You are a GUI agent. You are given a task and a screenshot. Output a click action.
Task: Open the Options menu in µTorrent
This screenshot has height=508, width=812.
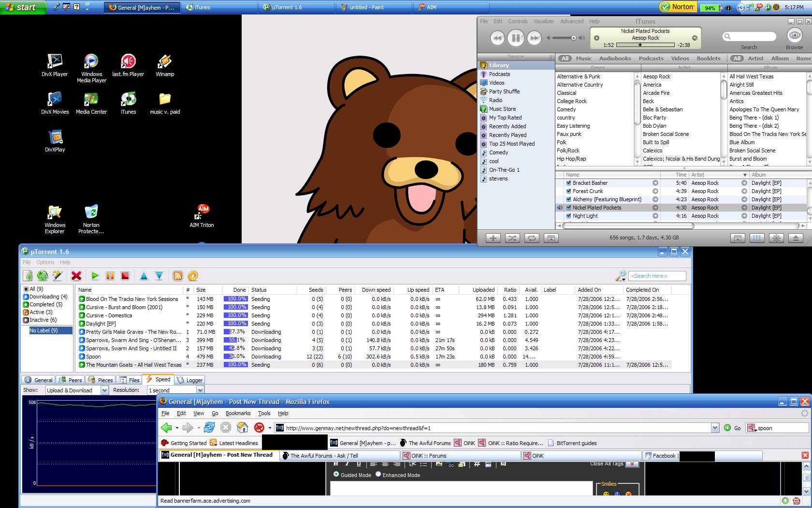pos(45,262)
